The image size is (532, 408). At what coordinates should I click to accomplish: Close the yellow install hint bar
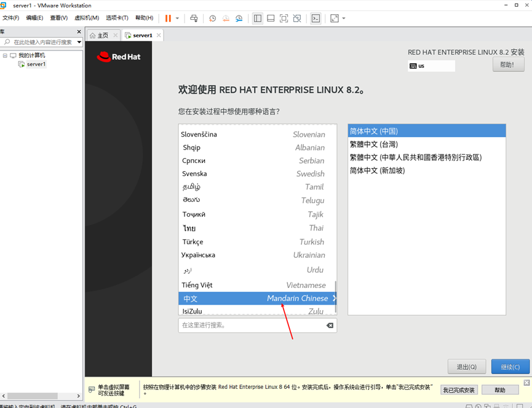tap(526, 383)
